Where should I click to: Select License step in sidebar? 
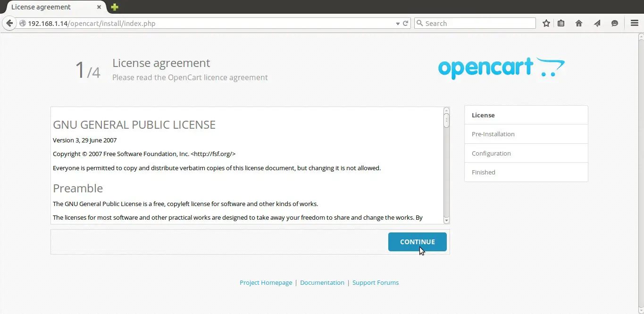(x=526, y=115)
